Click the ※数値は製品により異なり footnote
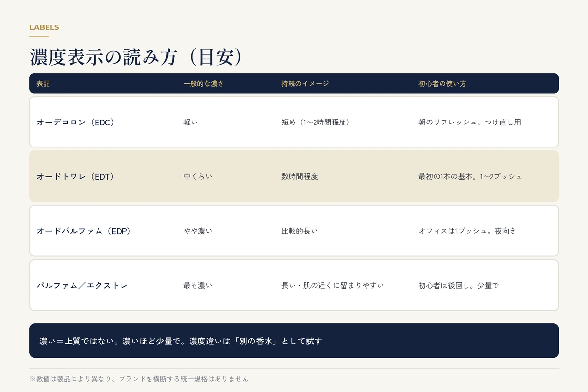 click(x=139, y=379)
